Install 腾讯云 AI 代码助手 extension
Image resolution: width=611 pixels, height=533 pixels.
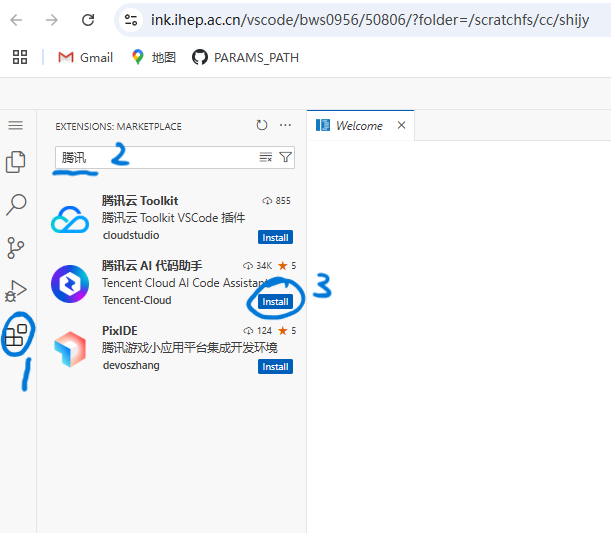pos(275,302)
